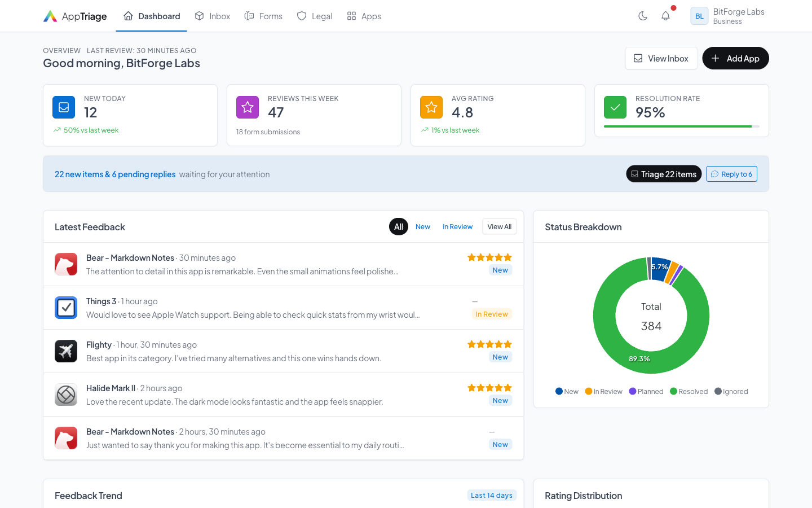
Task: Open the Legal section
Action: point(315,16)
